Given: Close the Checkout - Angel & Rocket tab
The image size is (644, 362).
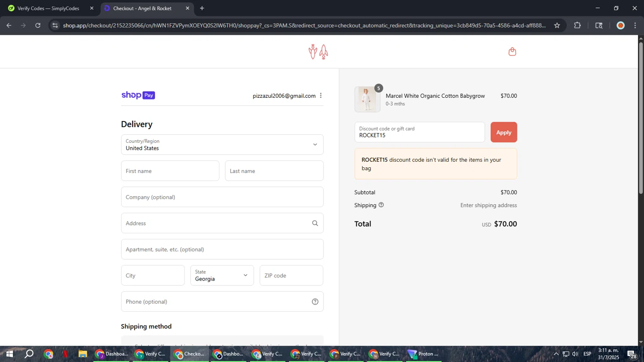Looking at the screenshot, I should pos(187,8).
